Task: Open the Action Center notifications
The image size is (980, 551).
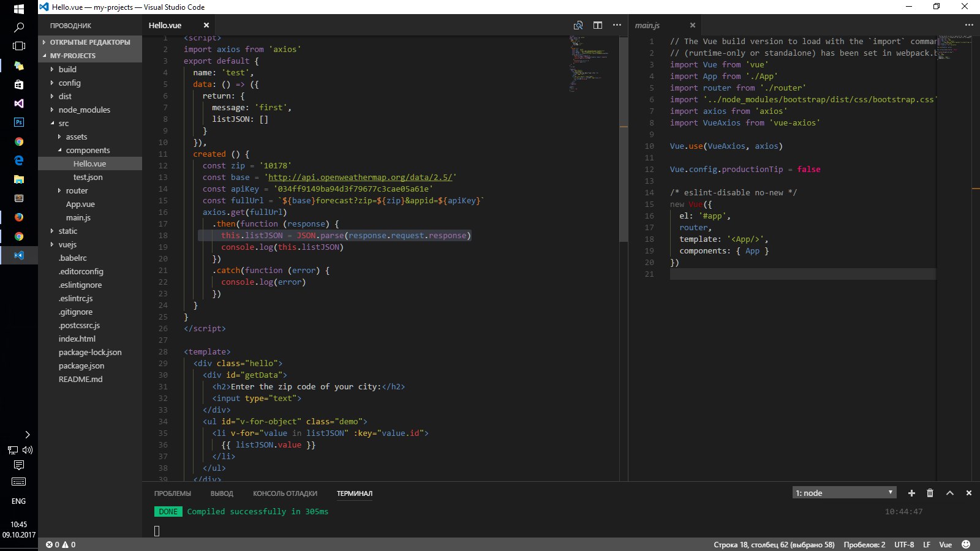Action: 19,465
